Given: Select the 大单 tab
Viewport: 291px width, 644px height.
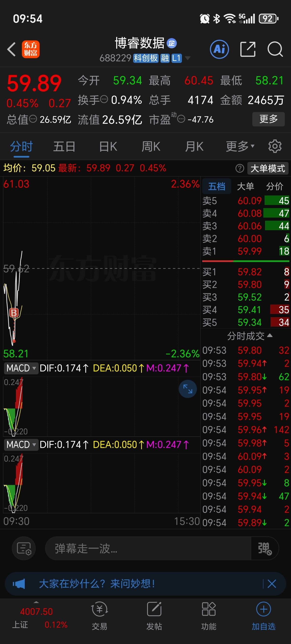Looking at the screenshot, I should [x=245, y=186].
